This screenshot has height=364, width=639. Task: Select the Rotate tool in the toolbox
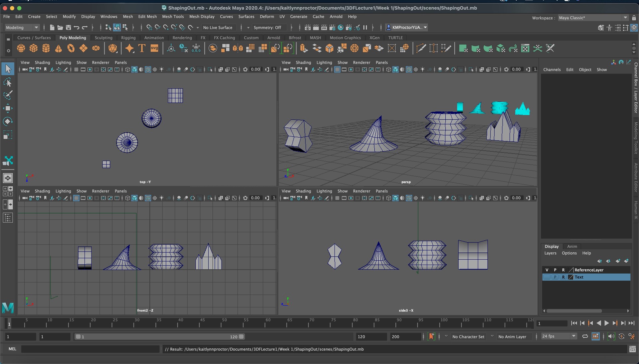pos(8,121)
